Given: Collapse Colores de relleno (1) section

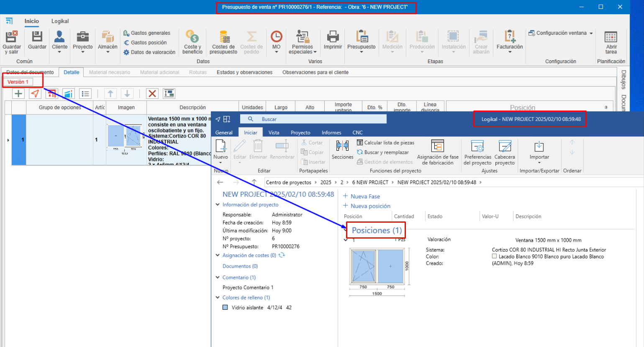Looking at the screenshot, I should point(218,298).
